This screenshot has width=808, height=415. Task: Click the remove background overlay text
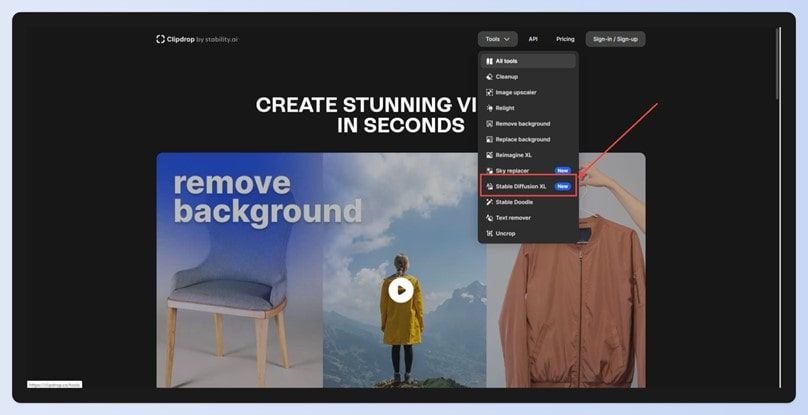click(x=267, y=197)
